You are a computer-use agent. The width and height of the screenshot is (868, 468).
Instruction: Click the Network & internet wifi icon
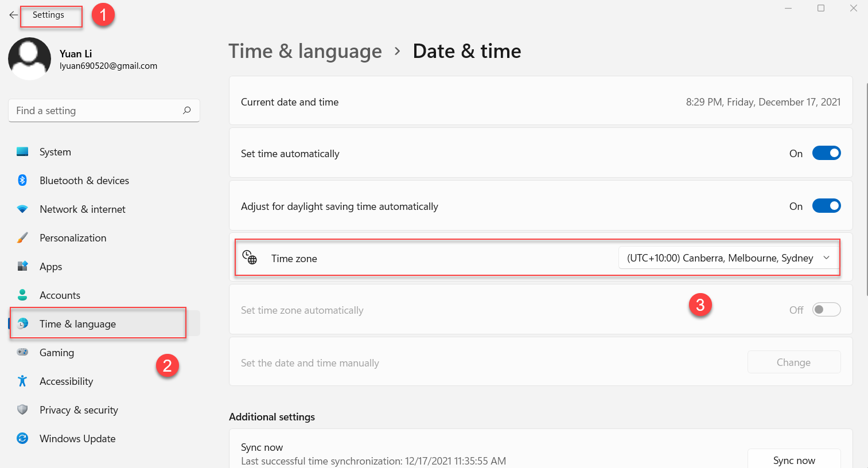pos(22,209)
